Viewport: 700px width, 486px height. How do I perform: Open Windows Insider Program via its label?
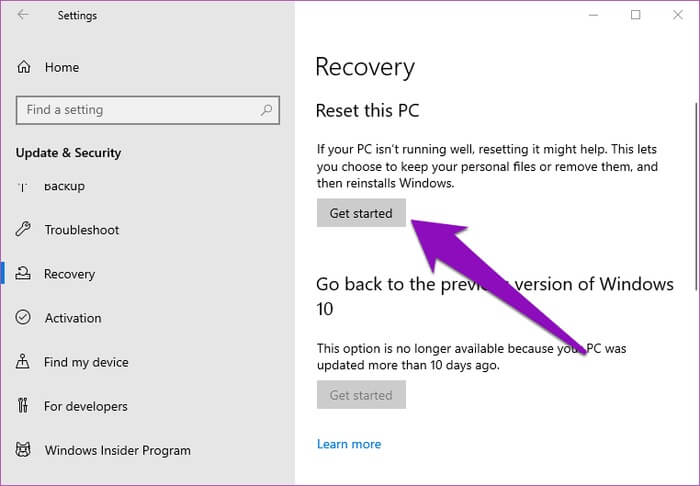(x=118, y=450)
